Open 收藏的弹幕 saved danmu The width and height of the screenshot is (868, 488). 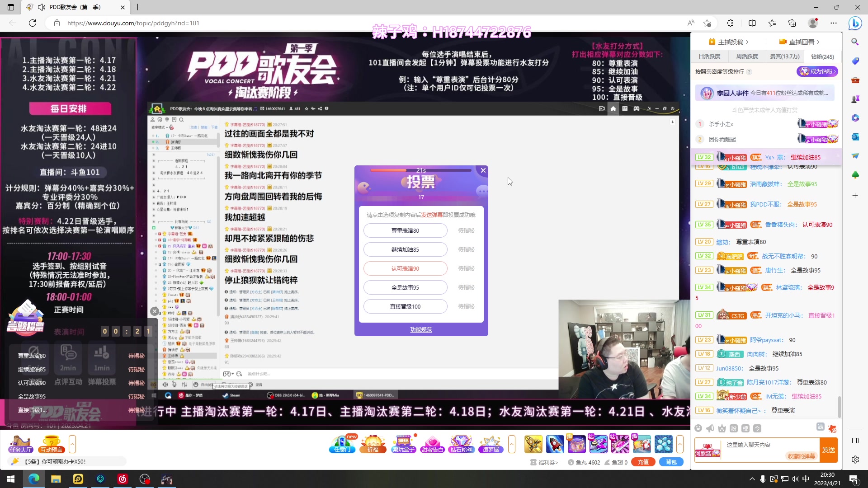point(801,456)
